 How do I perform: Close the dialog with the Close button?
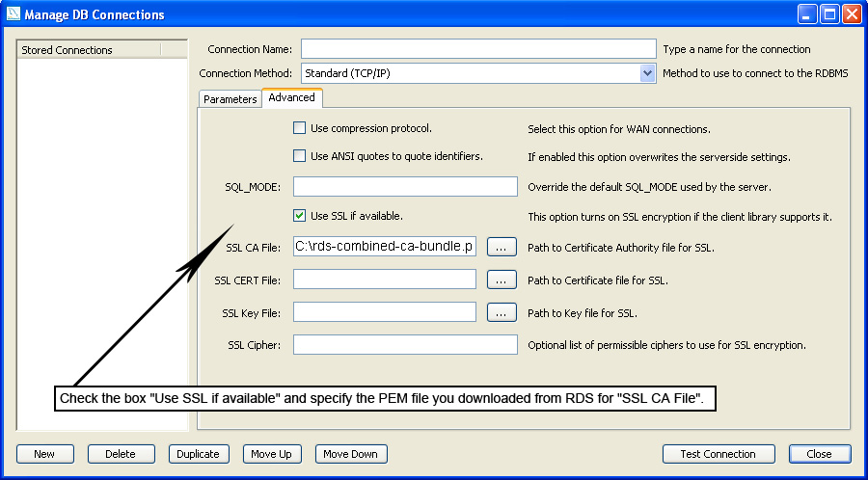coord(820,454)
